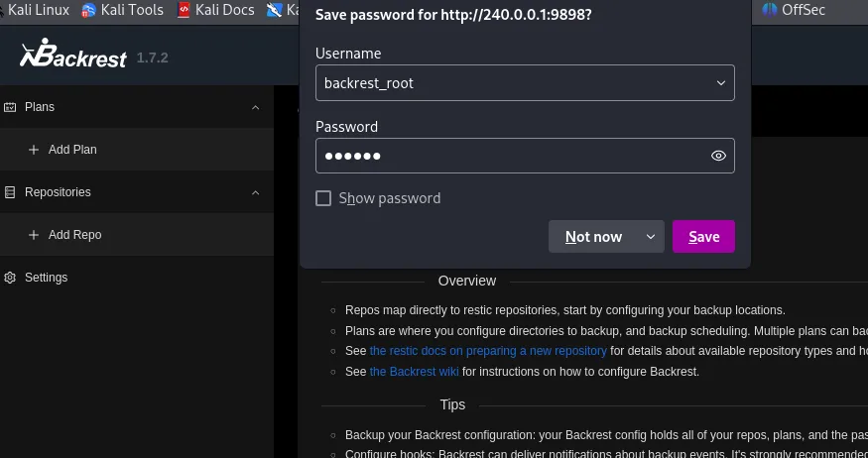Open the dropdown arrow next to Not now

651,237
